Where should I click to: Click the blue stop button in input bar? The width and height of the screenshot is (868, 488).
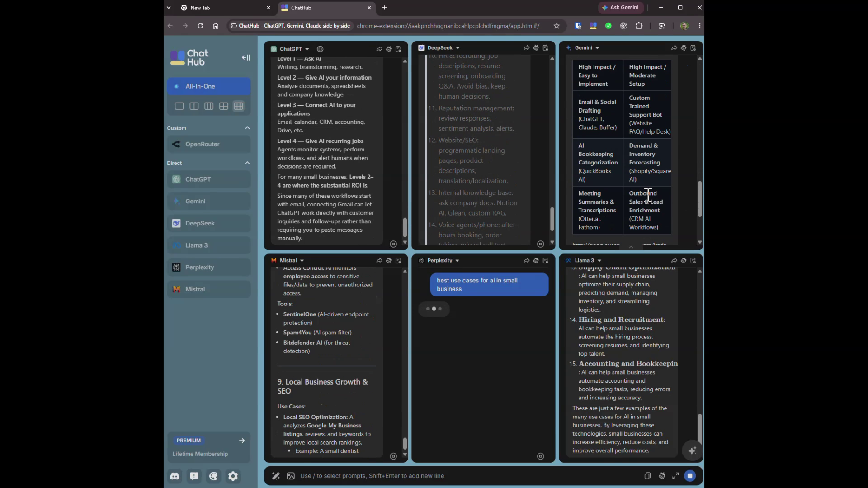point(690,476)
